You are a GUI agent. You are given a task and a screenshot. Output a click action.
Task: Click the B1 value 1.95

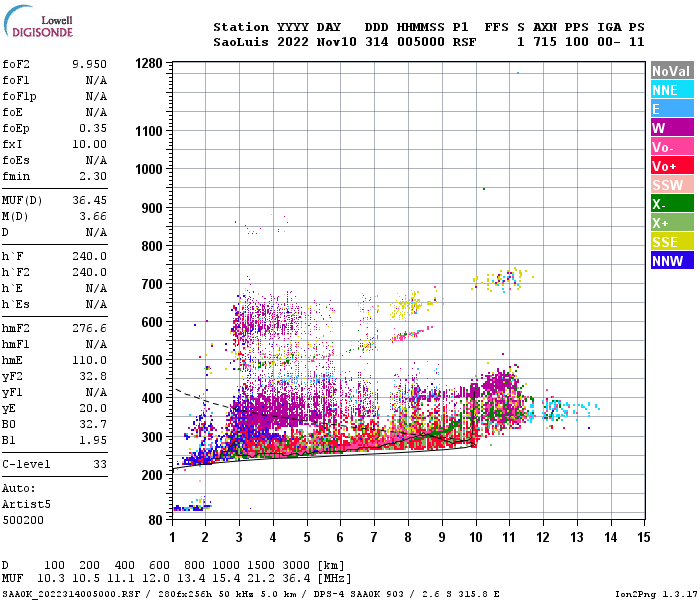click(x=93, y=441)
